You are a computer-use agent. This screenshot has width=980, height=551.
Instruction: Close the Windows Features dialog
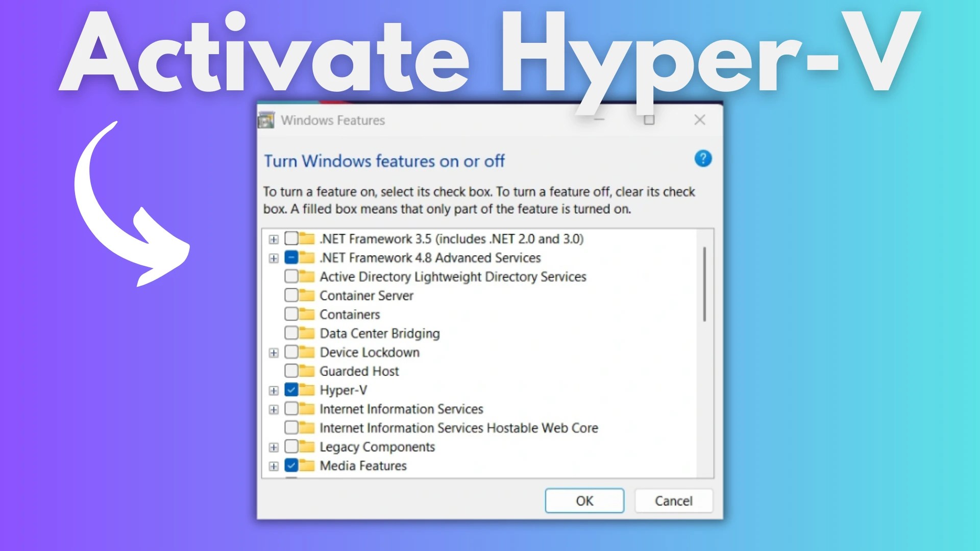[700, 120]
